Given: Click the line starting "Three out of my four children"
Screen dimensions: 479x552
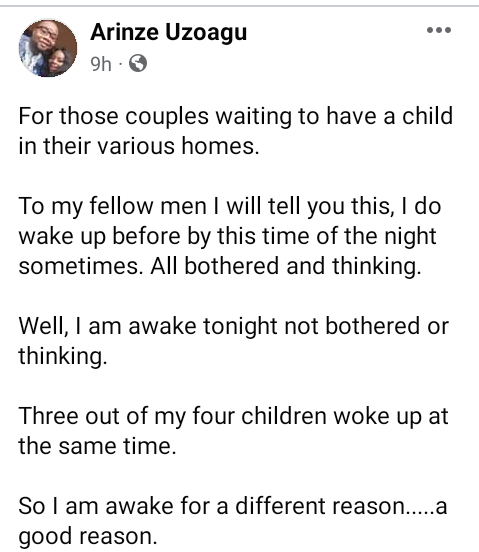Looking at the screenshot, I should coord(233,416).
